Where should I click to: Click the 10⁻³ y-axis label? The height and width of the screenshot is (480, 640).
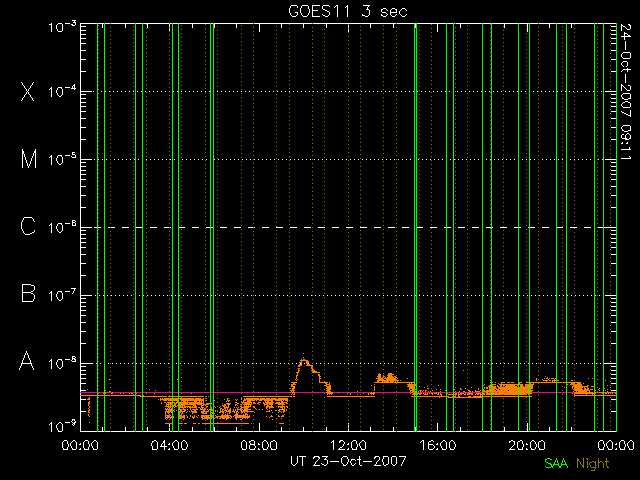pos(62,27)
